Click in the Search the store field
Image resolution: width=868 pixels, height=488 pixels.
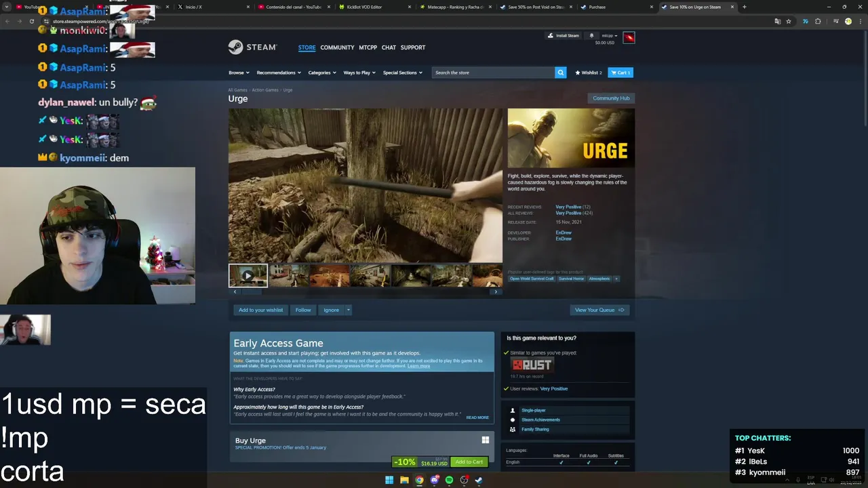tap(493, 73)
